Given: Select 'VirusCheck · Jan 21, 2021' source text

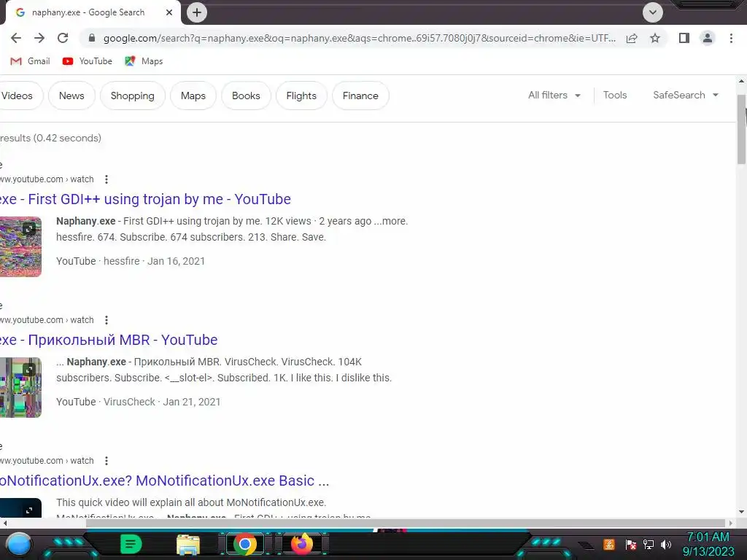Looking at the screenshot, I should click(162, 402).
